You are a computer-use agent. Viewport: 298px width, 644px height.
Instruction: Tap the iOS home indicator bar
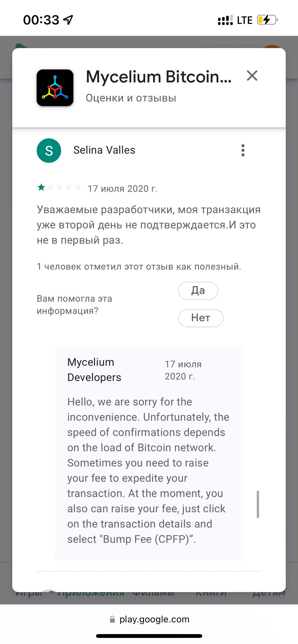(149, 636)
